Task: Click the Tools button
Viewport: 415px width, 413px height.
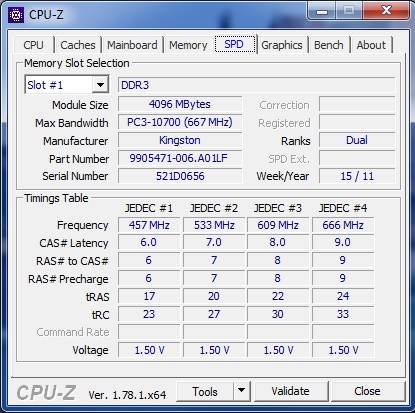Action: (x=205, y=391)
